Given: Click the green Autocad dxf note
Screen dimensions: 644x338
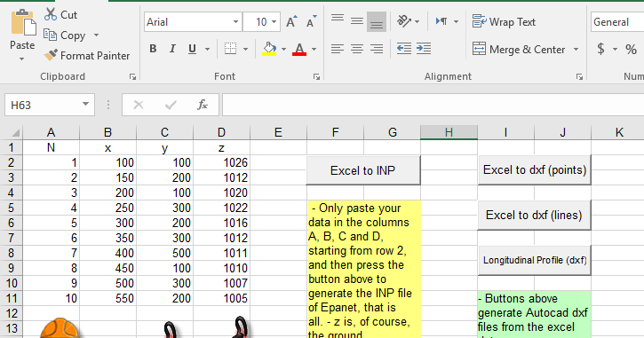Looking at the screenshot, I should coord(534,314).
